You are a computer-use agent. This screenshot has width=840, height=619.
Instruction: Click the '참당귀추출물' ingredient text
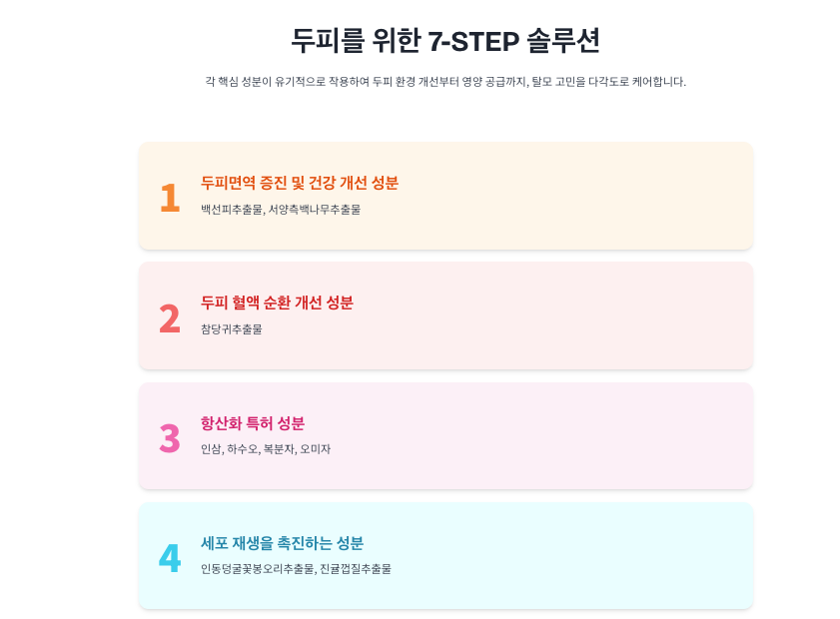231,329
